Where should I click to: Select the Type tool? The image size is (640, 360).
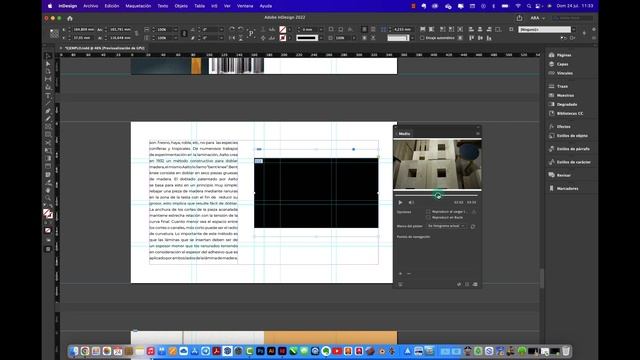(48, 96)
